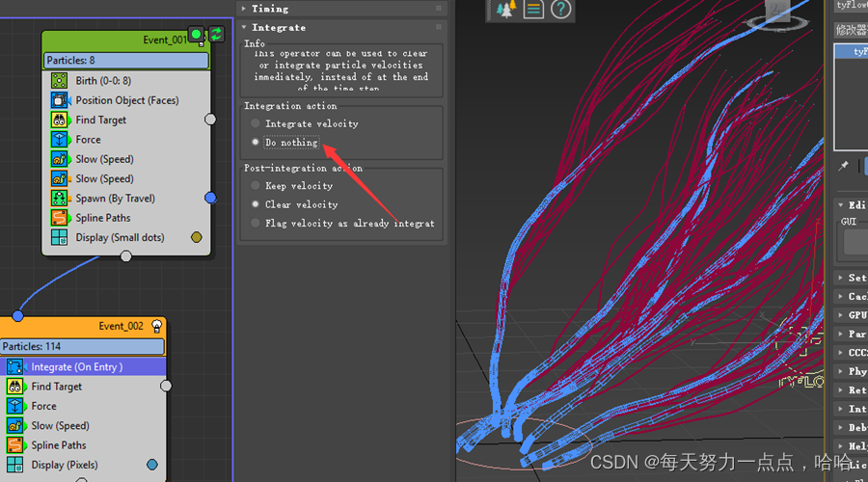Select the Spawn (By Travel) operator row
Screen dimensions: 868x482
tap(126, 199)
